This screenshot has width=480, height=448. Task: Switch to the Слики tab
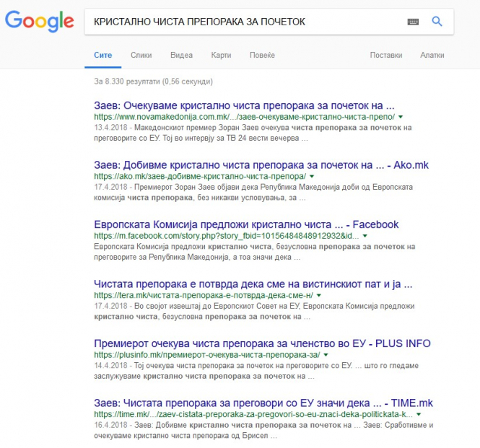click(x=141, y=55)
